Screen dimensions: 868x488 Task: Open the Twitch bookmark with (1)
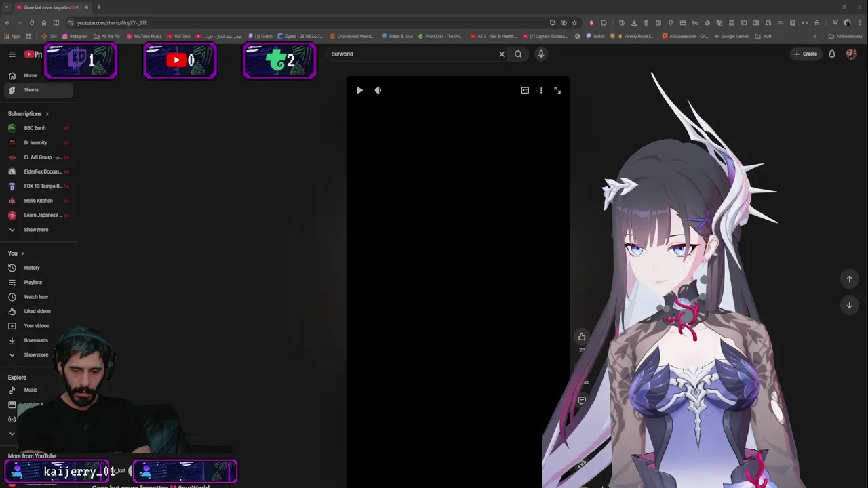pos(260,36)
